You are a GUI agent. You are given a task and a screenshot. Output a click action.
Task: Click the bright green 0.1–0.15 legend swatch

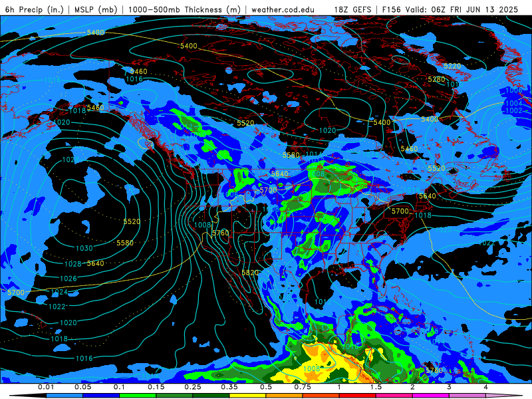138,396
